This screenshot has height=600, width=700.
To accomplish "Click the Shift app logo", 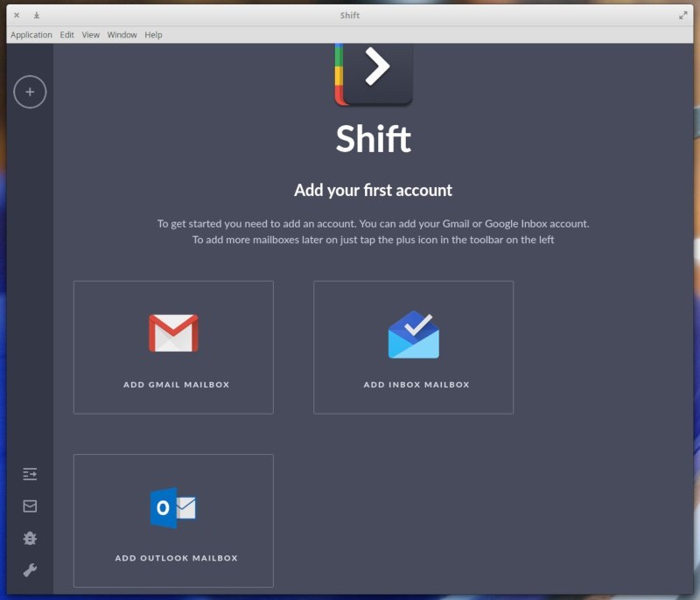I will pyautogui.click(x=374, y=74).
